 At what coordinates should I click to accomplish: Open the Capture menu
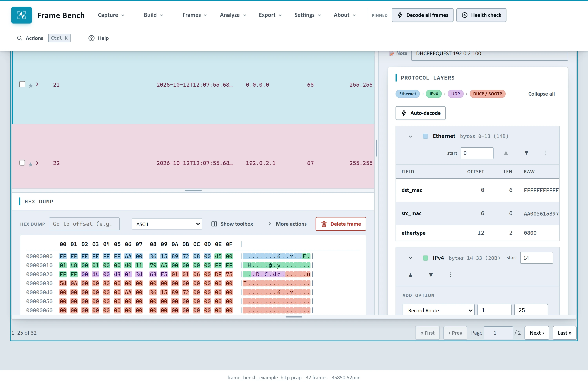(111, 15)
